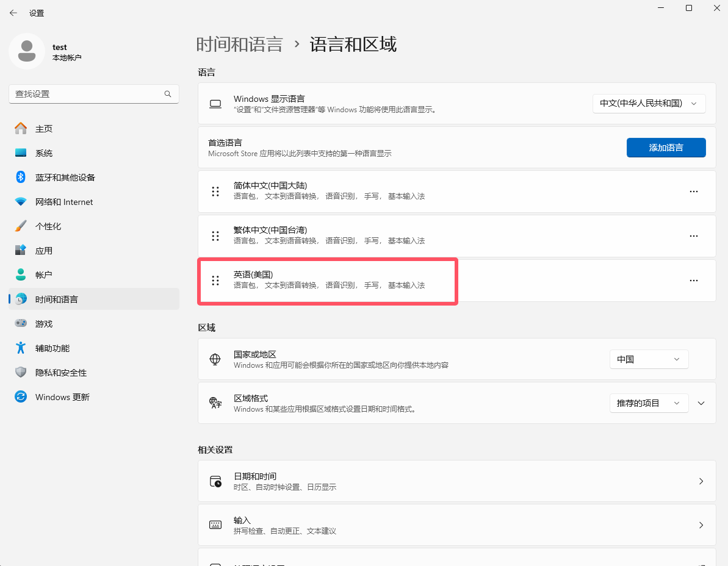This screenshot has height=566, width=728.
Task: Open Windows 更新 category
Action: (94, 397)
